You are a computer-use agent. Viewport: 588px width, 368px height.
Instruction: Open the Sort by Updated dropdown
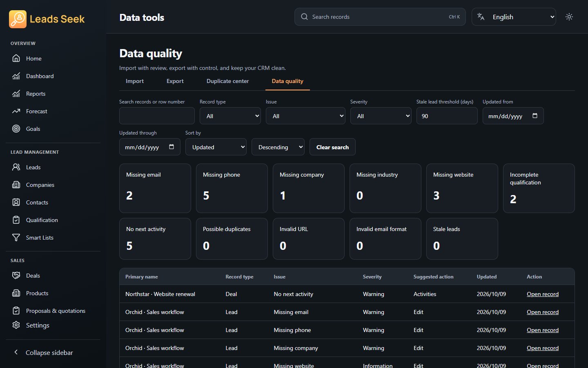pos(216,147)
